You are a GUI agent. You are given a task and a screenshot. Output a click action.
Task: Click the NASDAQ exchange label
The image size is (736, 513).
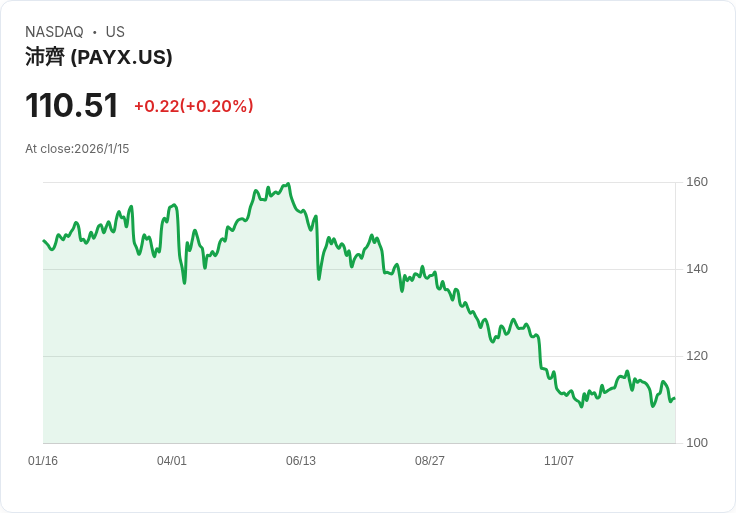[54, 32]
